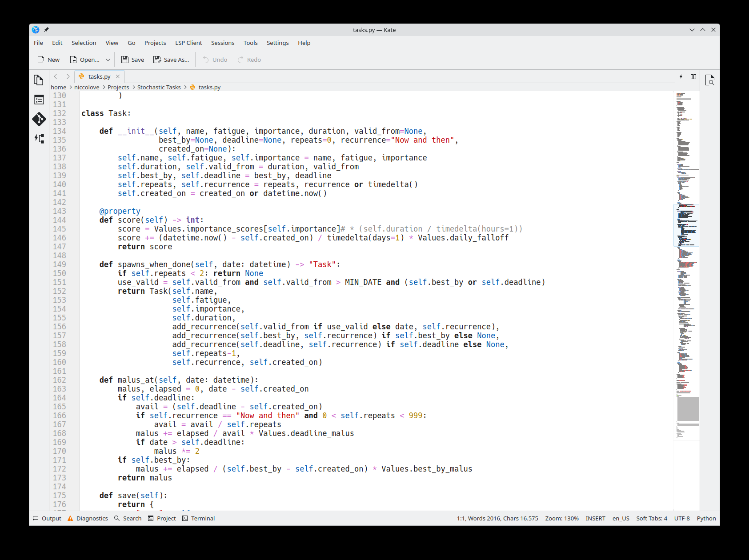Click the Save As... button
Image resolution: width=749 pixels, height=560 pixels.
[171, 60]
